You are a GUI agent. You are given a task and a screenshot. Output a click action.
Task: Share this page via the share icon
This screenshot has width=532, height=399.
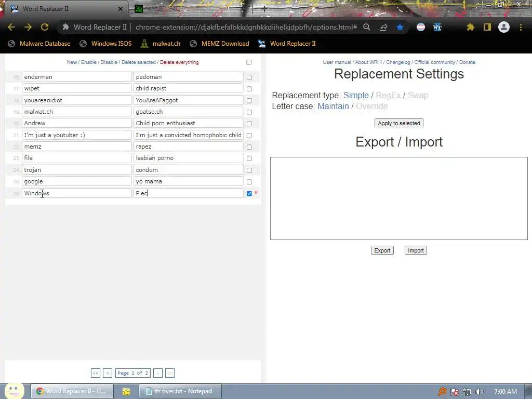point(383,27)
